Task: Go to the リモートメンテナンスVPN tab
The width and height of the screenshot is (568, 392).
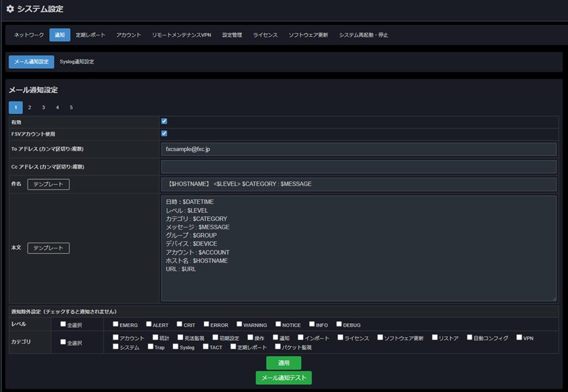Action: point(182,35)
